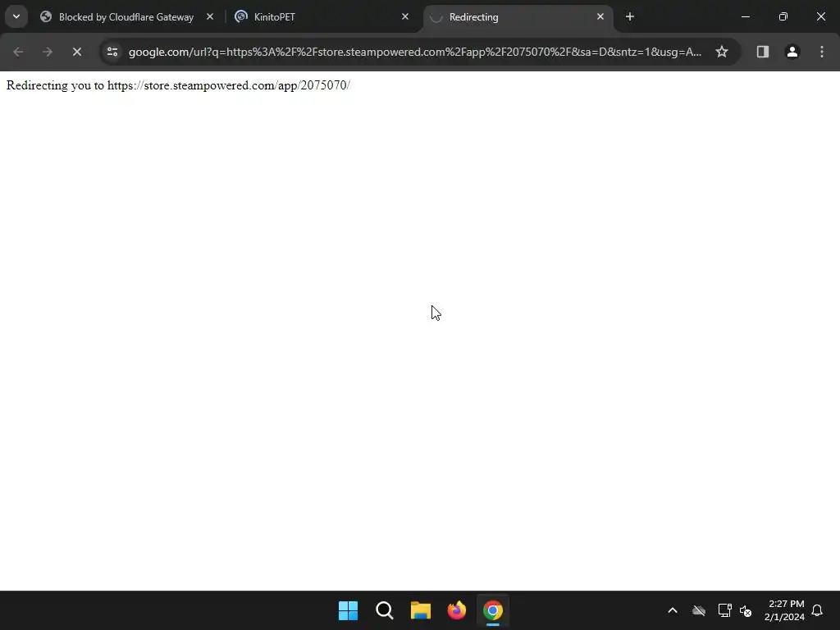Screen dimensions: 840x630
Task: Open the clock showing 2:27 PM
Action: pos(784,610)
